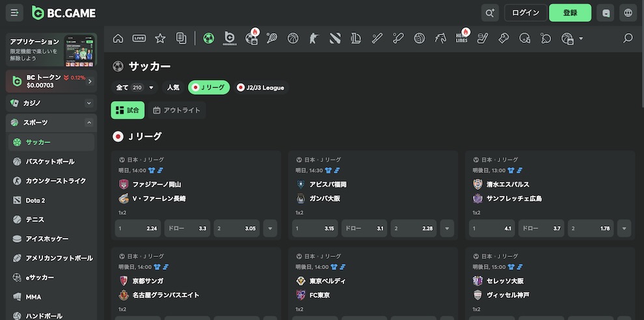
Task: Expand more markets for アビスパ福岡 match
Action: click(x=447, y=228)
